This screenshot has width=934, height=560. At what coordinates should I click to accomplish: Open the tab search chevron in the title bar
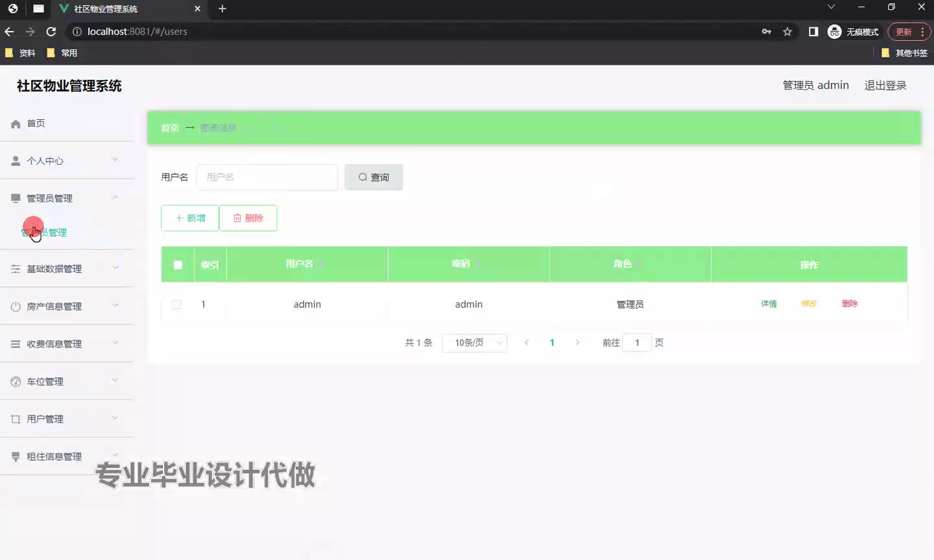pyautogui.click(x=831, y=7)
